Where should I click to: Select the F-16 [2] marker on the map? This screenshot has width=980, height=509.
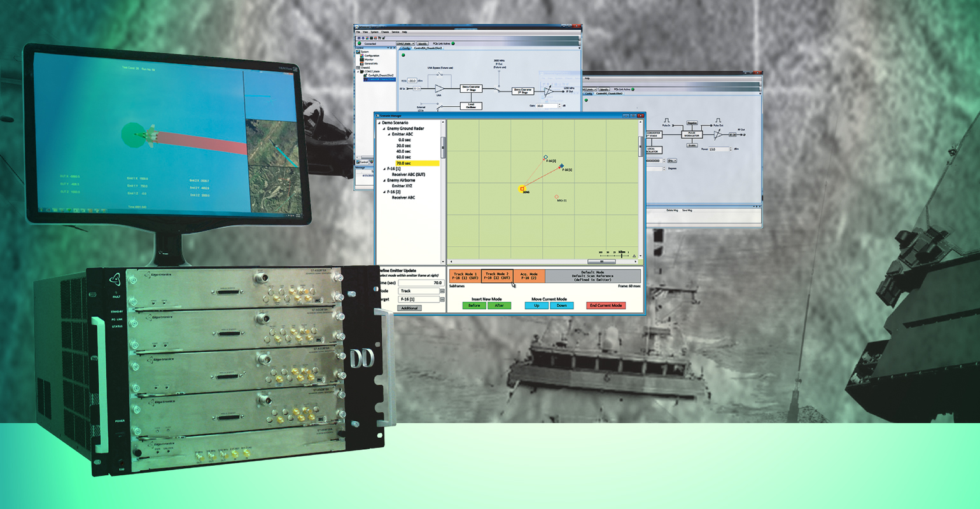545,156
